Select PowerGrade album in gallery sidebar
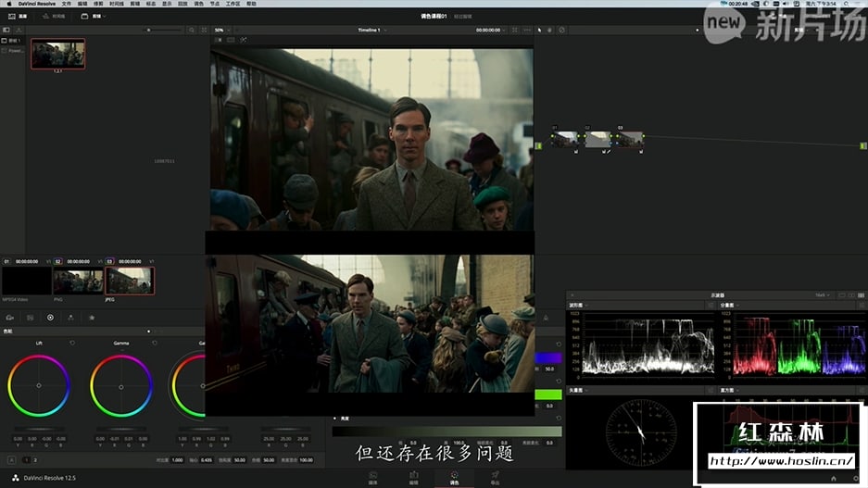Image resolution: width=868 pixels, height=488 pixels. (x=12, y=50)
